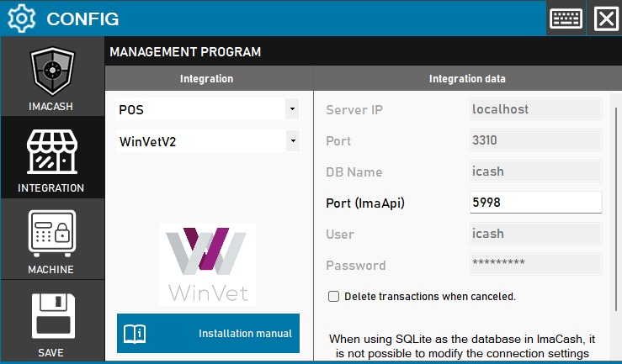Open the ImaCash section icon
622x364 pixels.
pos(52,72)
